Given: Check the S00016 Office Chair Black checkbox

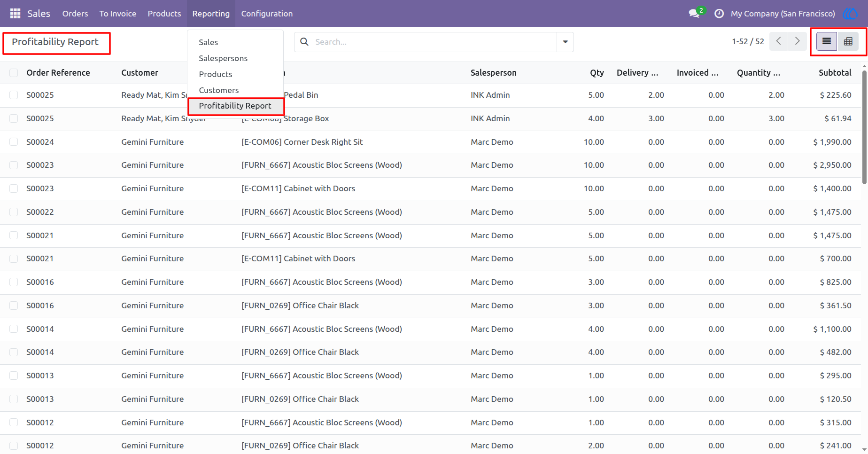Looking at the screenshot, I should click(14, 305).
